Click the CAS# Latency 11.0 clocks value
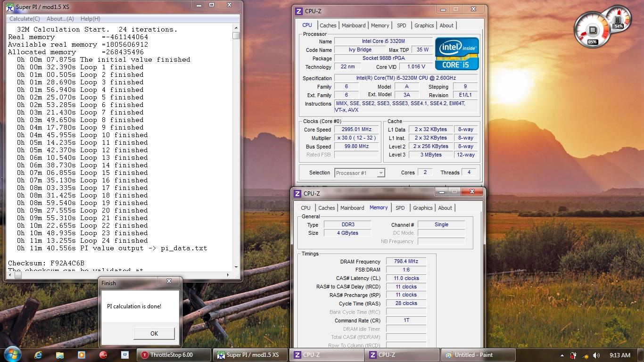Viewport: 644px width, 362px height. [x=406, y=278]
